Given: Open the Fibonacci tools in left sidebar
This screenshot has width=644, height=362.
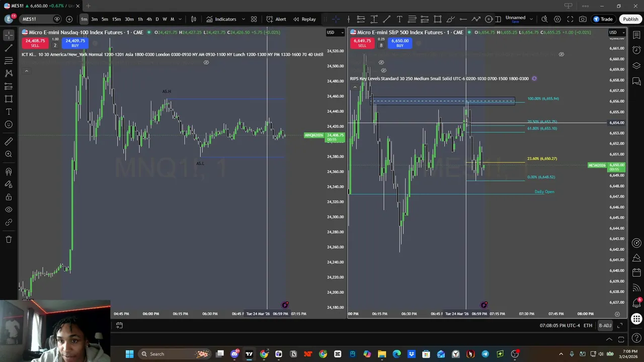Looking at the screenshot, I should 9,60.
